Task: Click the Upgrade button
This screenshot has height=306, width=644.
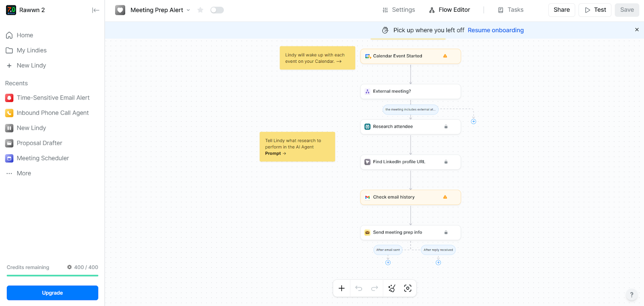Action: coord(52,293)
